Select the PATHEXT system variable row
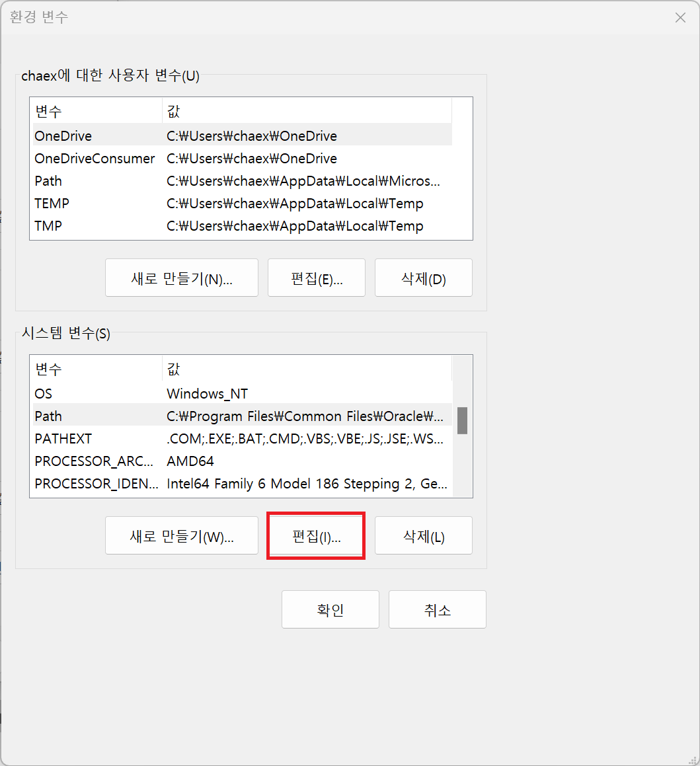This screenshot has height=766, width=700. point(243,439)
